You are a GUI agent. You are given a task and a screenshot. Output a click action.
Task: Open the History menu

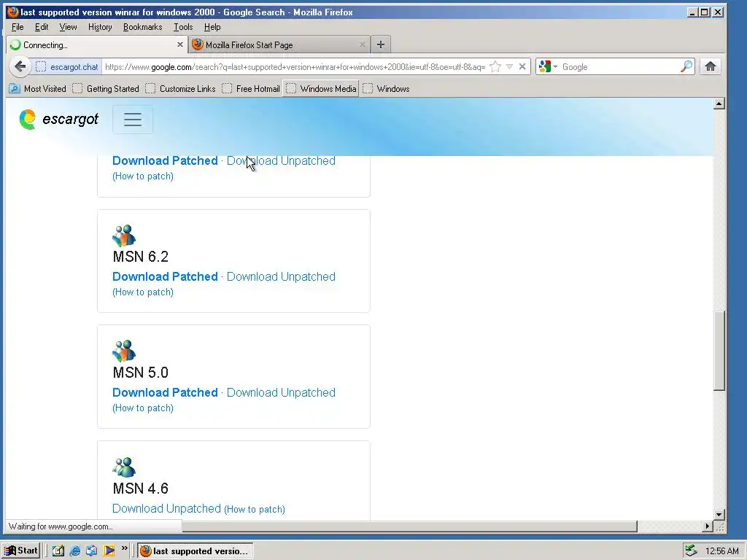[x=100, y=27]
